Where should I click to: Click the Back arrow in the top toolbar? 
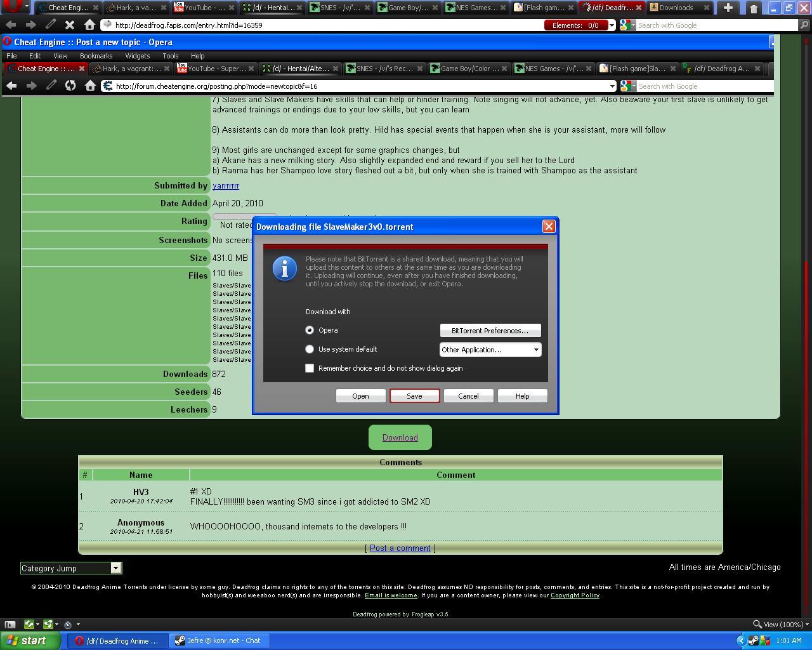tap(11, 25)
